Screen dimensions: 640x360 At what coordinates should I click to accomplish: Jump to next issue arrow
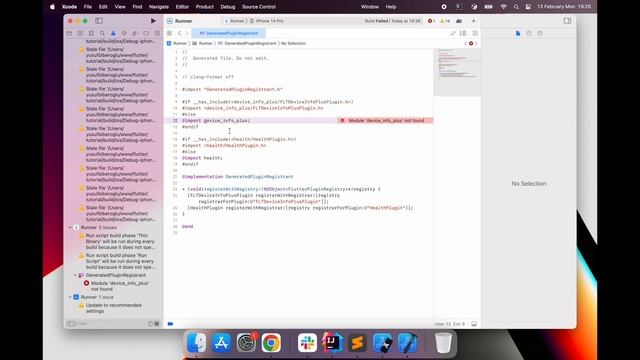coord(476,43)
